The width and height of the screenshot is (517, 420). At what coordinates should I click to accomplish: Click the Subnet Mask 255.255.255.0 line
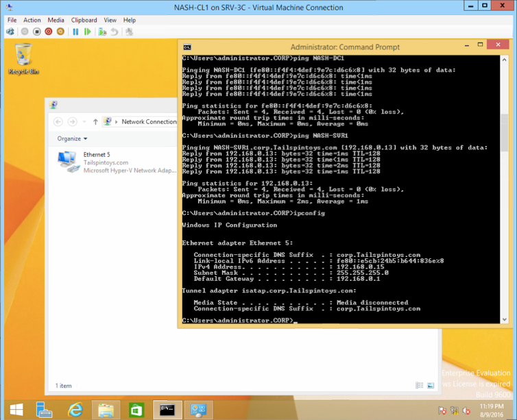coord(291,273)
